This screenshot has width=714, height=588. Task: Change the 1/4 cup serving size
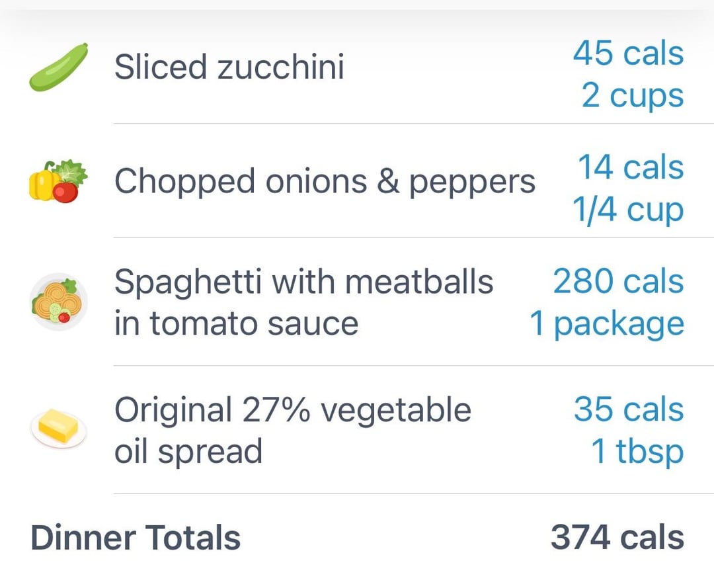(628, 210)
